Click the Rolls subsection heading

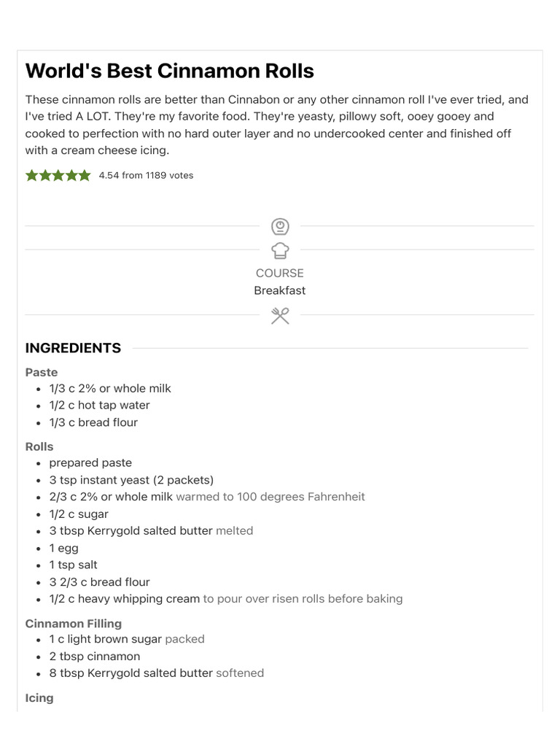point(39,446)
